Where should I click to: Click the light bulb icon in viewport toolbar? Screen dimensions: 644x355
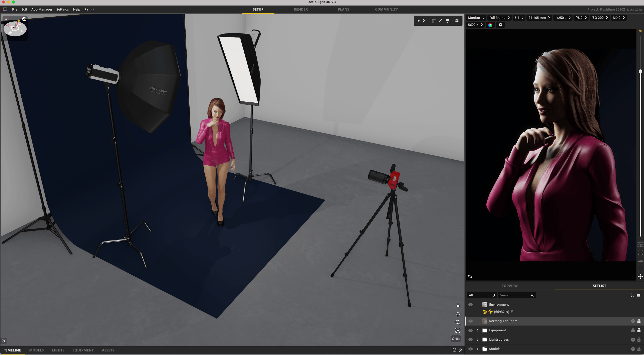(x=447, y=21)
